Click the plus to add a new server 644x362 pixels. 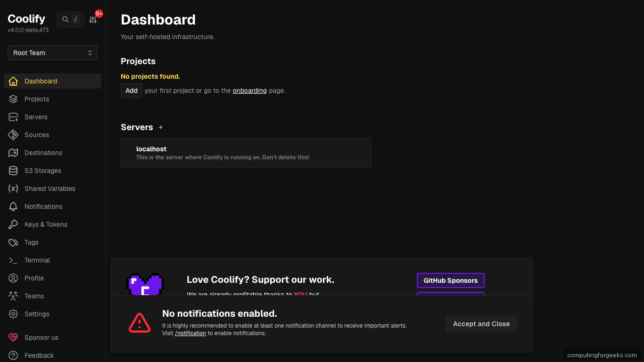pyautogui.click(x=160, y=127)
